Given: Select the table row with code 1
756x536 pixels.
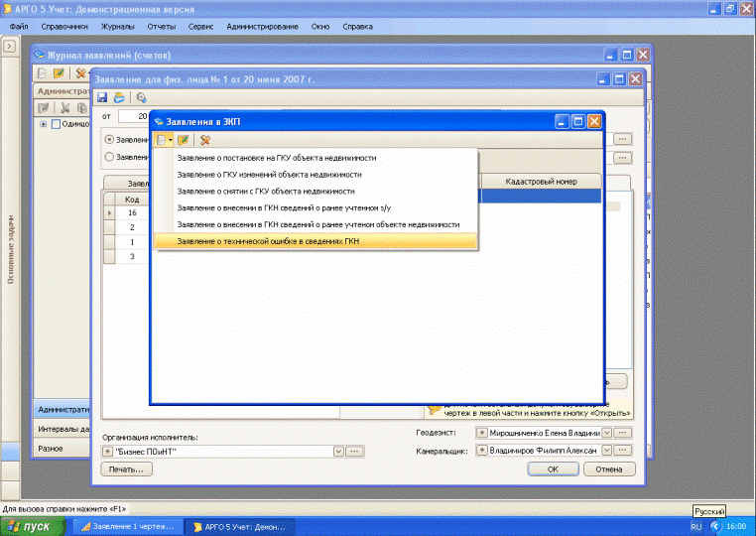Looking at the screenshot, I should (132, 242).
